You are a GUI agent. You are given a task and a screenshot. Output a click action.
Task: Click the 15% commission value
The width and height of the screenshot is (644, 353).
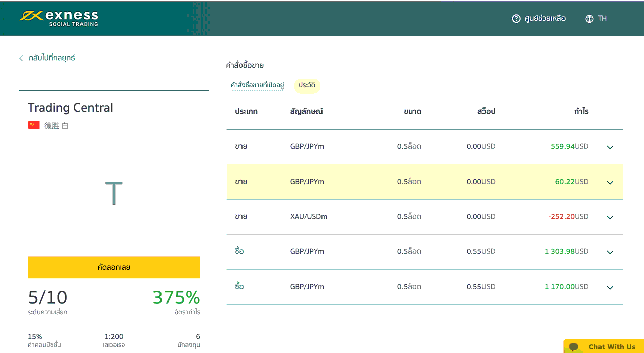tap(35, 336)
